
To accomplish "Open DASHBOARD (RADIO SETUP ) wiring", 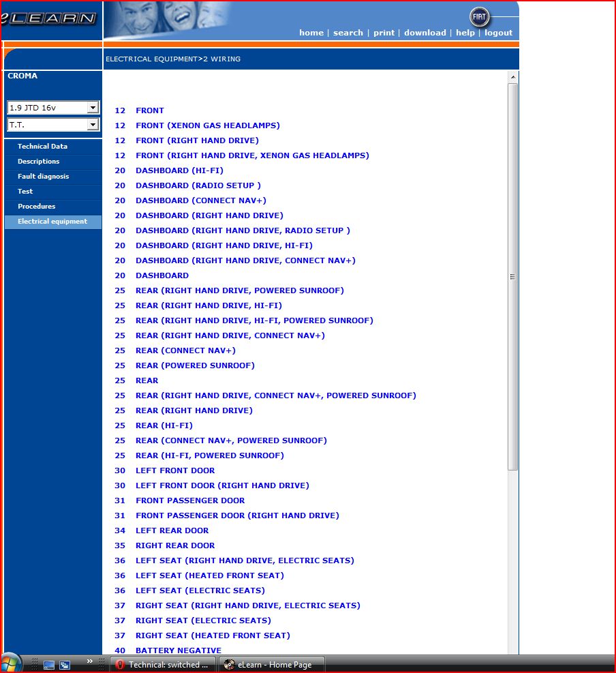I will coord(198,185).
